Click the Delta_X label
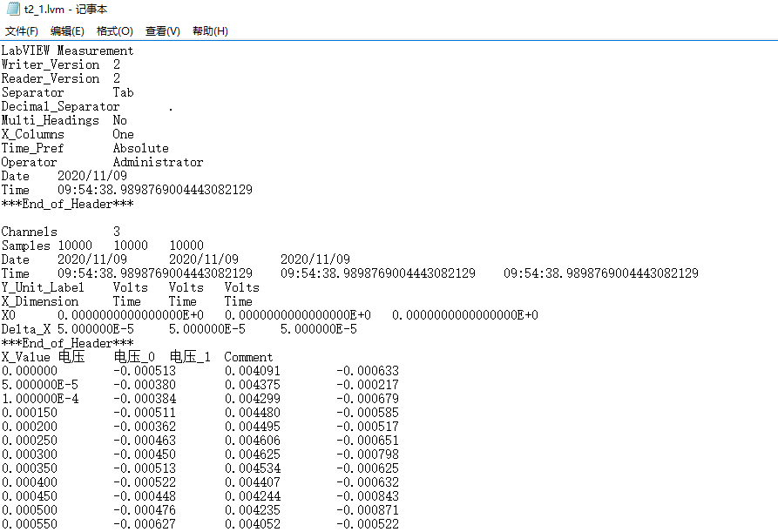The width and height of the screenshot is (778, 532). 26,329
